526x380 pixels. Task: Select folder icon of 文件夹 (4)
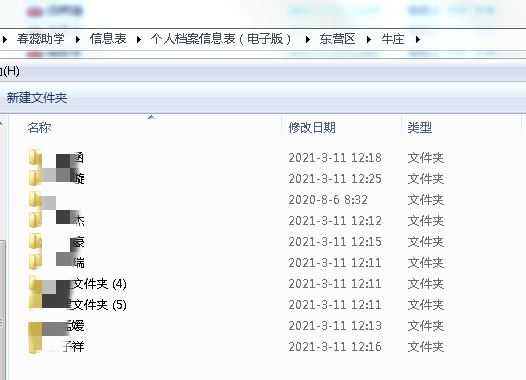click(35, 283)
